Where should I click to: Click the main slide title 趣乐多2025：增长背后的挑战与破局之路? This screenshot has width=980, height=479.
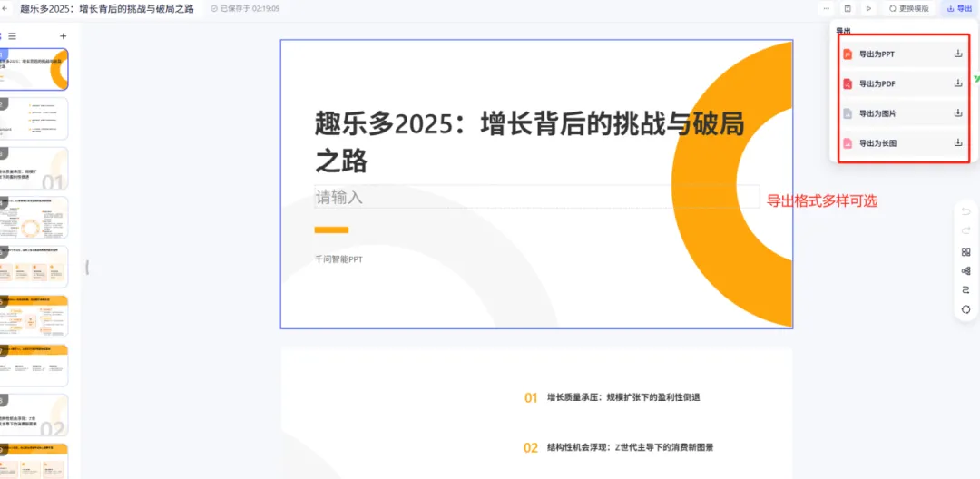pos(529,142)
